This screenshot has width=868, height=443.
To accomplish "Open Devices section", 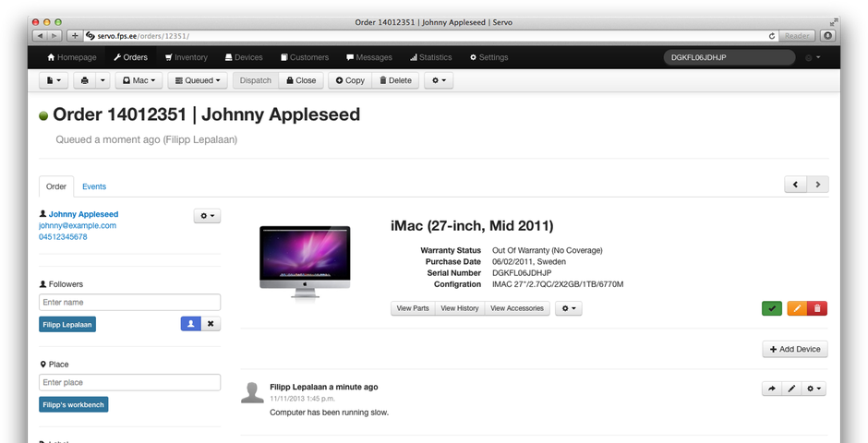I will (x=244, y=57).
